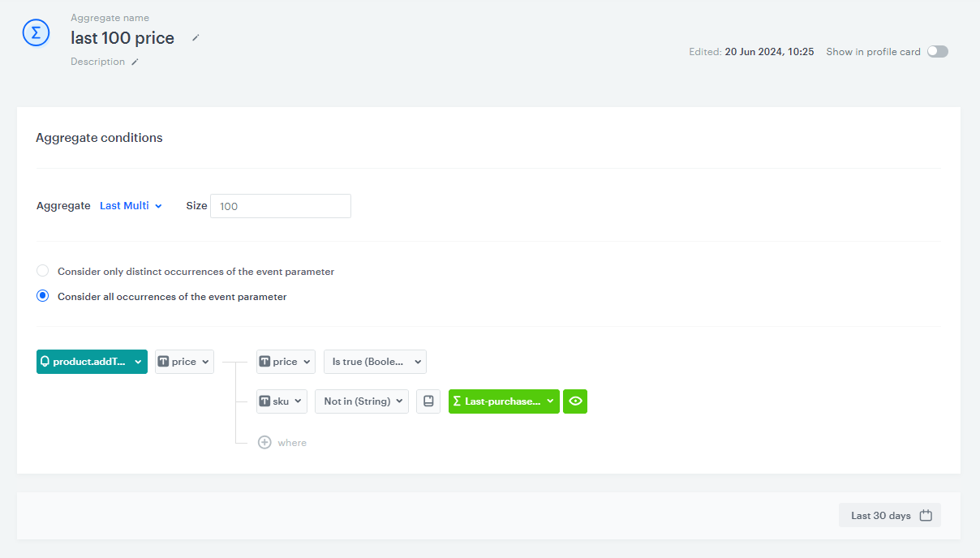This screenshot has width=980, height=558.
Task: Select Consider only distinct occurrences option
Action: [x=43, y=272]
